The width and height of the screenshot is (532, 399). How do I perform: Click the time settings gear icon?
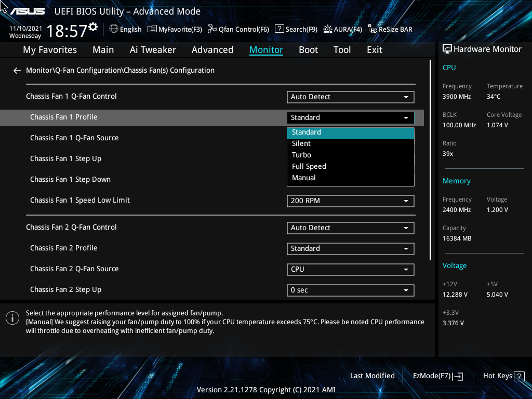(x=93, y=27)
